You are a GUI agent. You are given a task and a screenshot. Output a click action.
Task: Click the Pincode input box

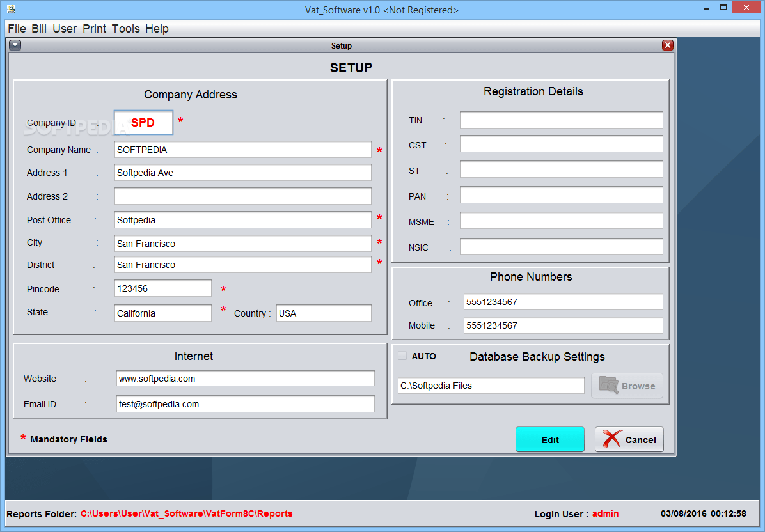(x=162, y=288)
